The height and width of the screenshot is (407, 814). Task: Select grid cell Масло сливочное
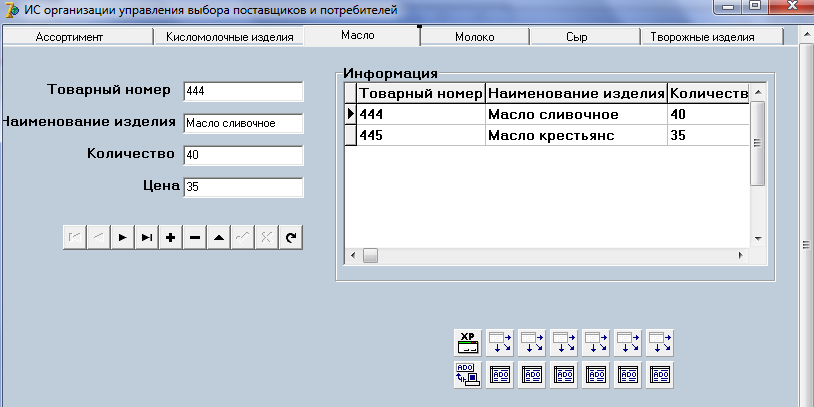pyautogui.click(x=576, y=114)
